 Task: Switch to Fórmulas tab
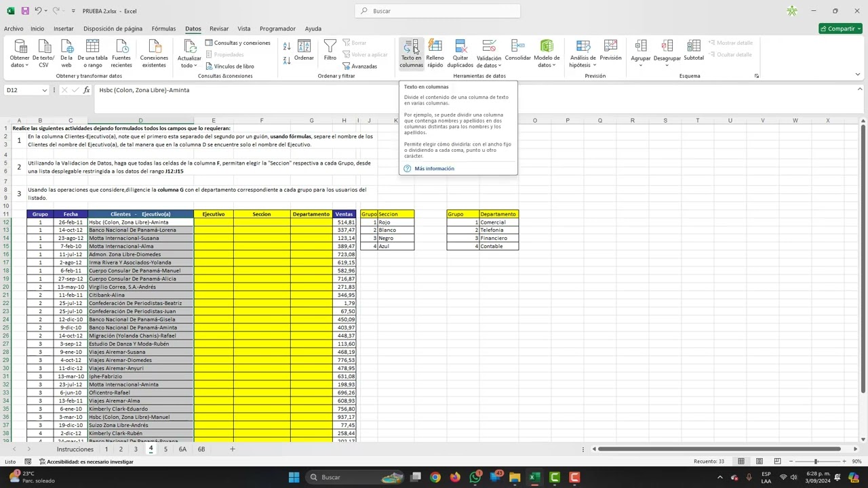[163, 28]
